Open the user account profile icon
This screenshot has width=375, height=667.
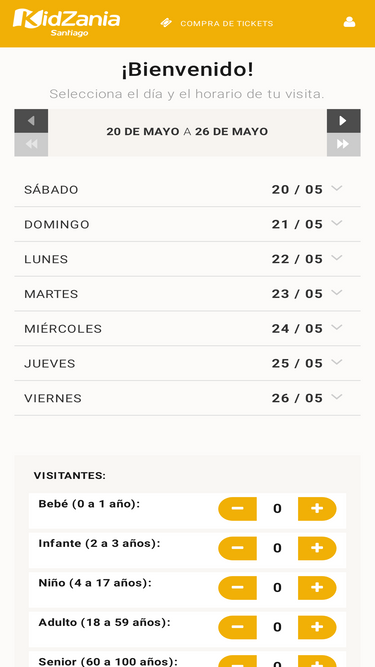click(x=349, y=22)
